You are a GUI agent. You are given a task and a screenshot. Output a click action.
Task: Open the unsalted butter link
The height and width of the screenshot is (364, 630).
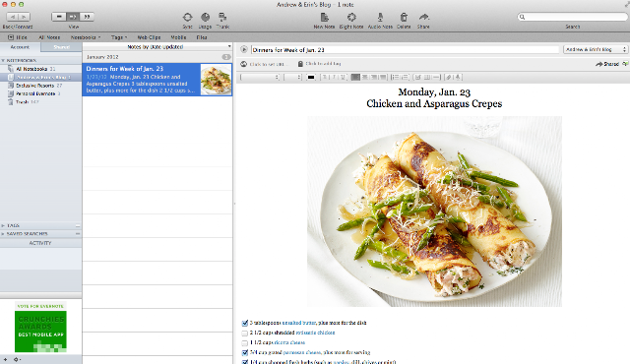[299, 323]
